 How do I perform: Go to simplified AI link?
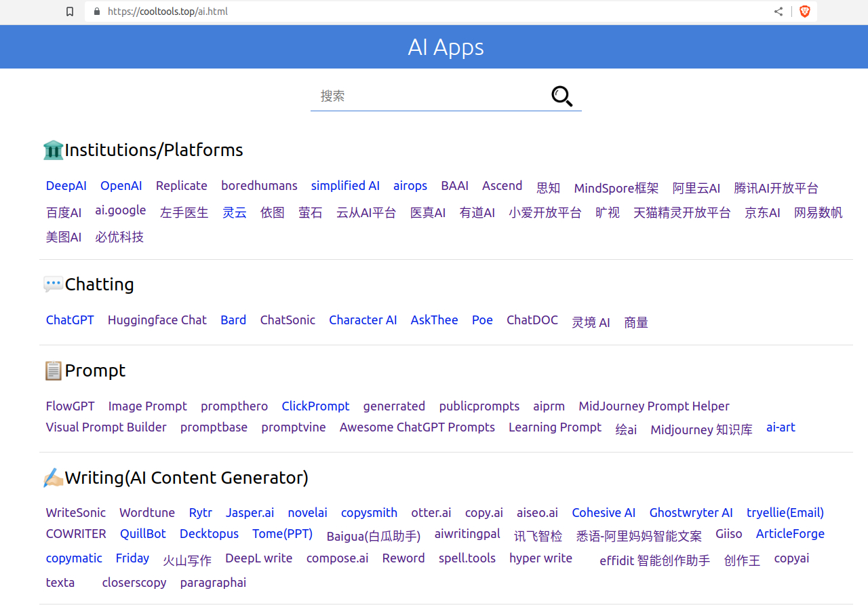[345, 186]
